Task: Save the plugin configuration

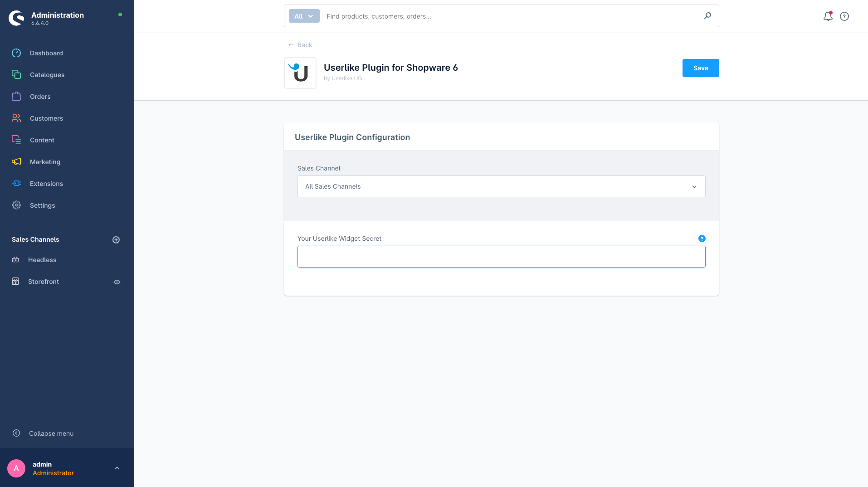Action: pos(700,68)
